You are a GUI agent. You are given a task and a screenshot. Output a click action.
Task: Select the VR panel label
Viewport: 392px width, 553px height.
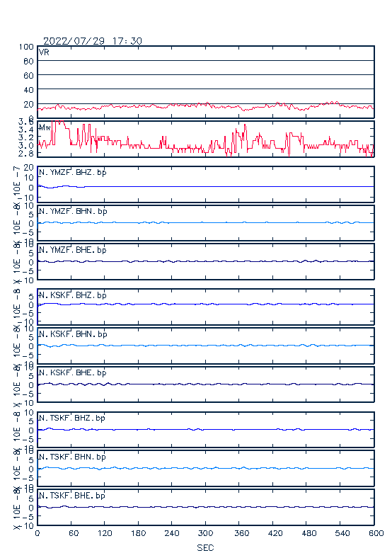[x=44, y=52]
